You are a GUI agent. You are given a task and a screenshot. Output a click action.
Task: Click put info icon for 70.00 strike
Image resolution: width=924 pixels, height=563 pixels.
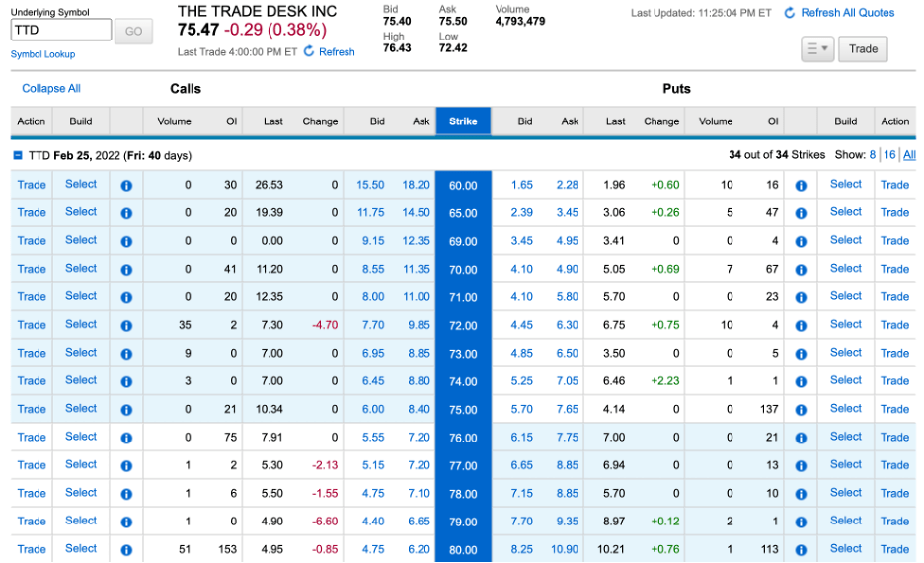click(x=801, y=270)
